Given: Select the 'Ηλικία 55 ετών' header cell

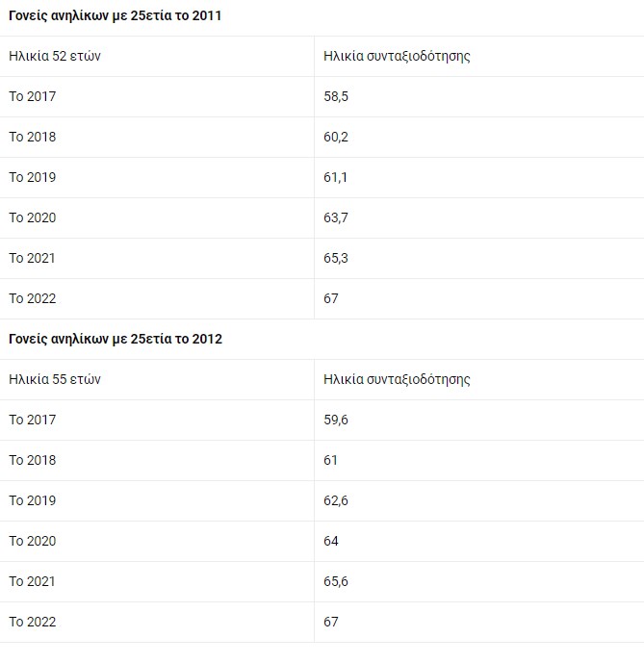Looking at the screenshot, I should (x=55, y=379).
